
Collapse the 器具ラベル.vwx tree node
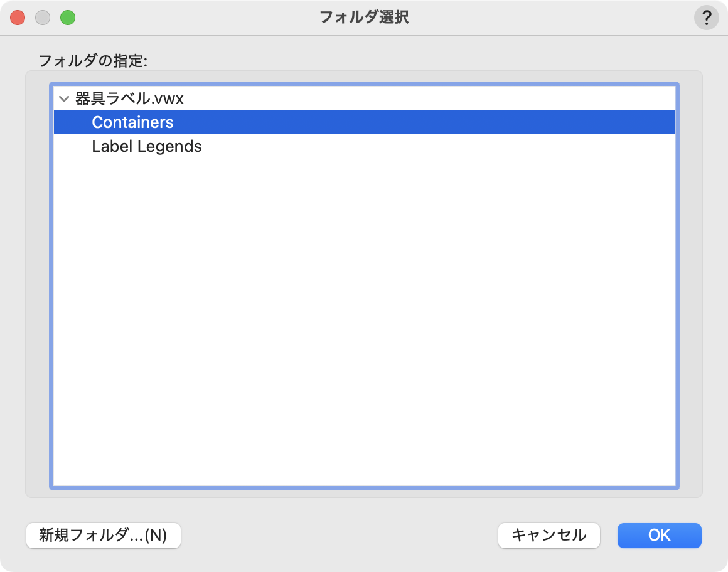coord(63,99)
